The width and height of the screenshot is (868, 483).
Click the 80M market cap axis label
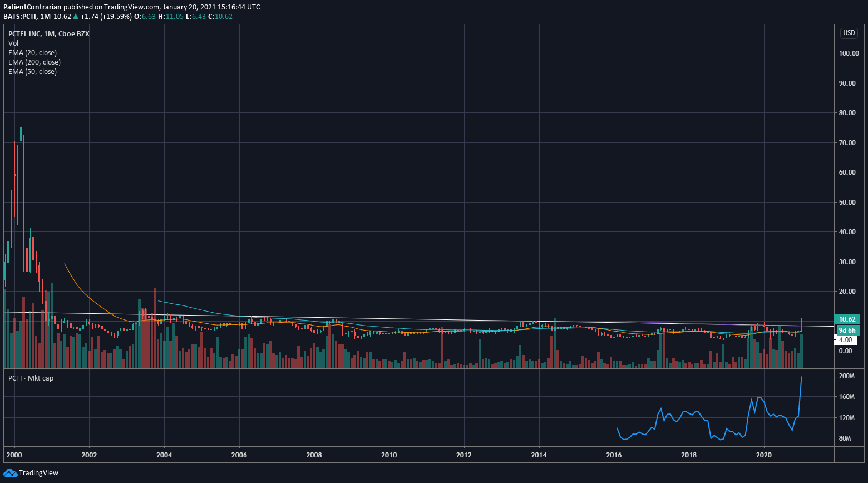coord(845,438)
